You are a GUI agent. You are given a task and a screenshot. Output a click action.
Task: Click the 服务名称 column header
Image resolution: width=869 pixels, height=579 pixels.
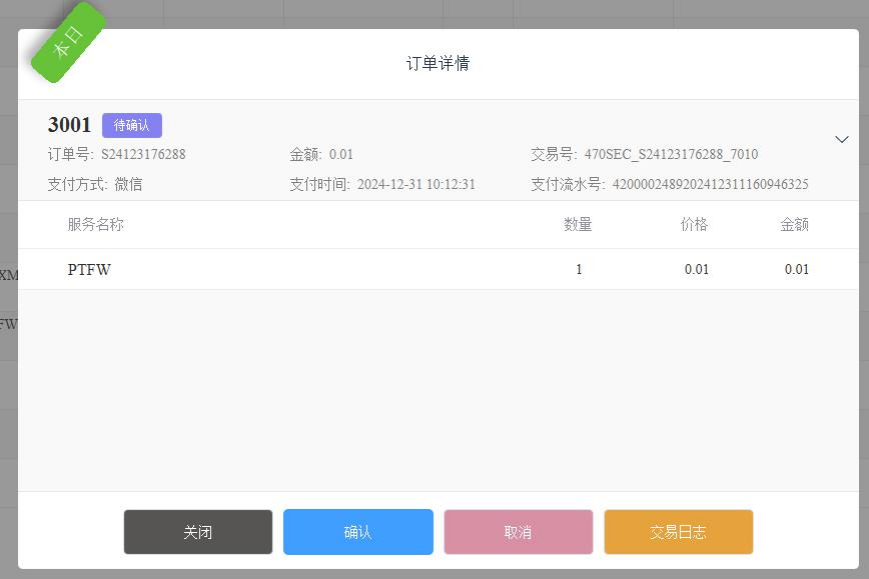(96, 225)
